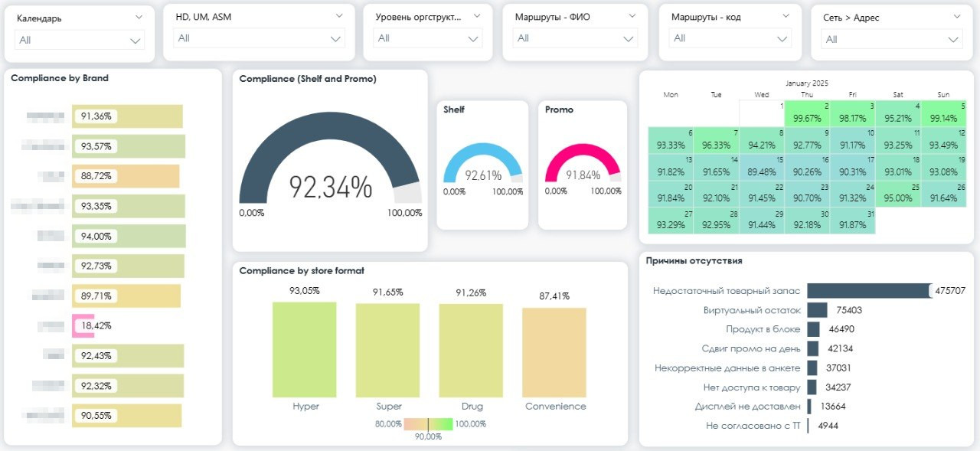Screen dimensions: 980x451
Task: Open the Маршруты - ФИО value dropdown
Action: click(575, 38)
